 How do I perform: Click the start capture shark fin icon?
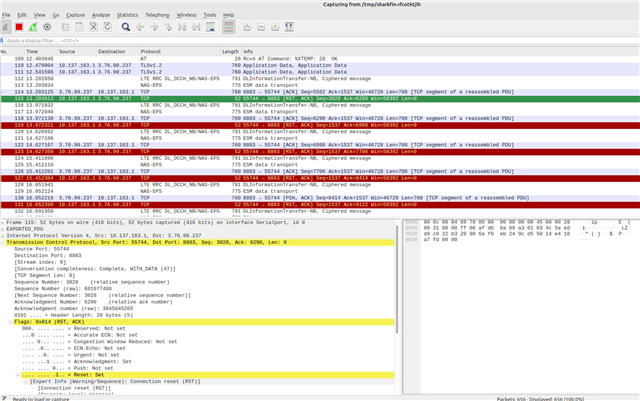(x=5, y=27)
